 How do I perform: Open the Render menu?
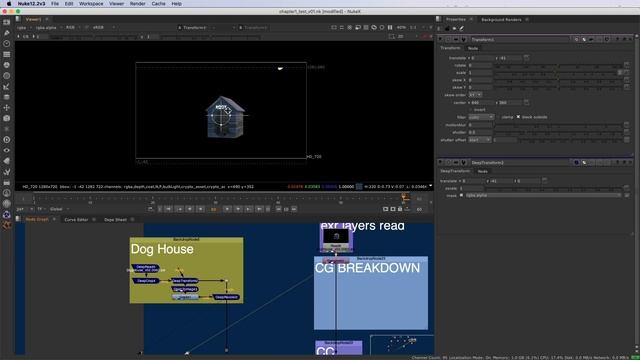(x=137, y=4)
